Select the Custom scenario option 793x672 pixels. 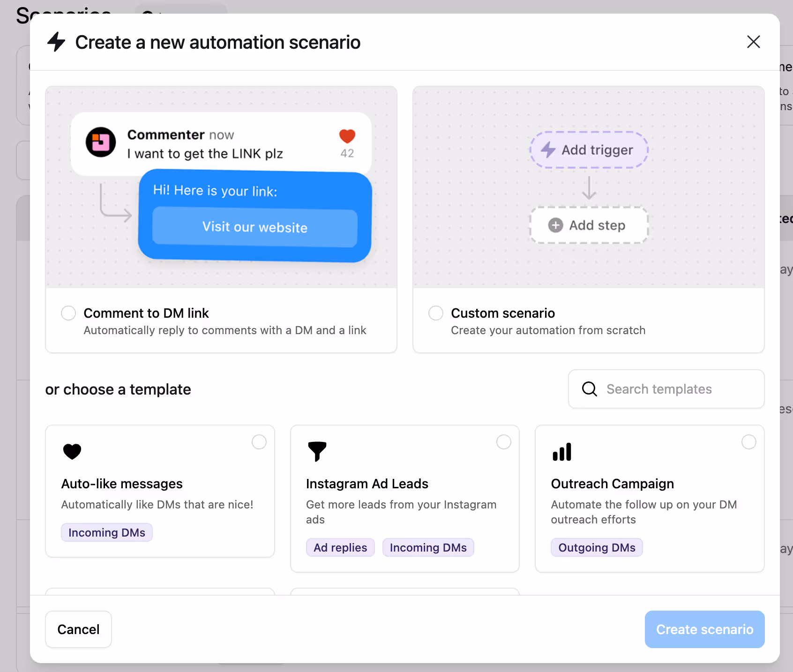click(x=435, y=313)
